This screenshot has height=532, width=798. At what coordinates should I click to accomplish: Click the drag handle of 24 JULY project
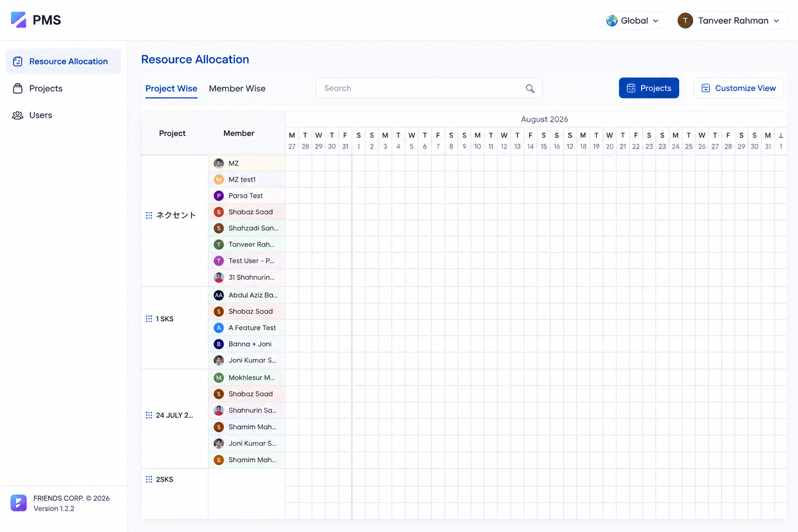(149, 415)
